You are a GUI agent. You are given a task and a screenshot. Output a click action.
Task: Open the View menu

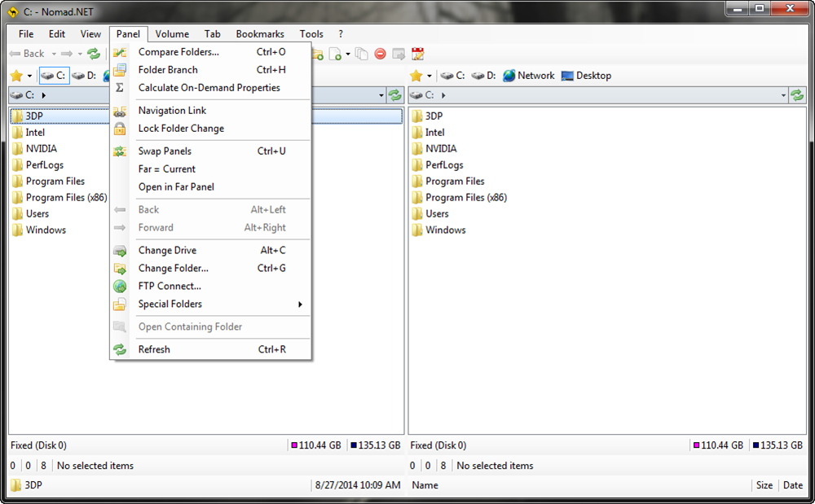pyautogui.click(x=90, y=34)
